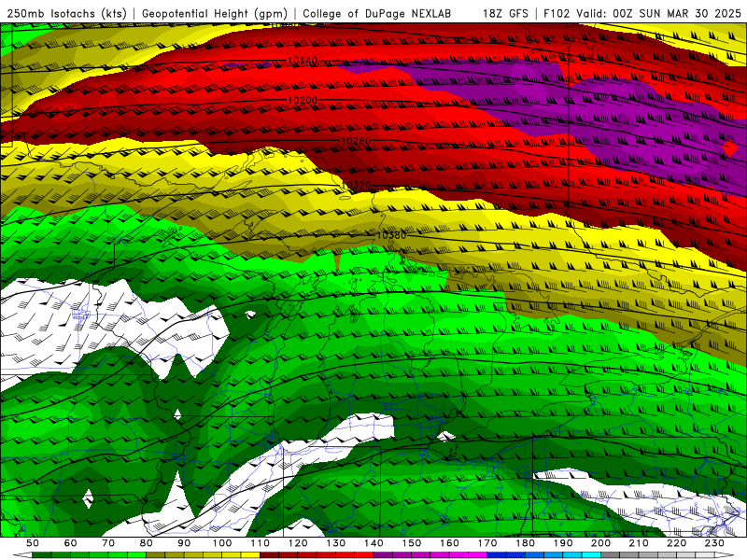This screenshot has width=747, height=560.
Task: Pick the bright red swatch below 140
Action: pos(364,555)
